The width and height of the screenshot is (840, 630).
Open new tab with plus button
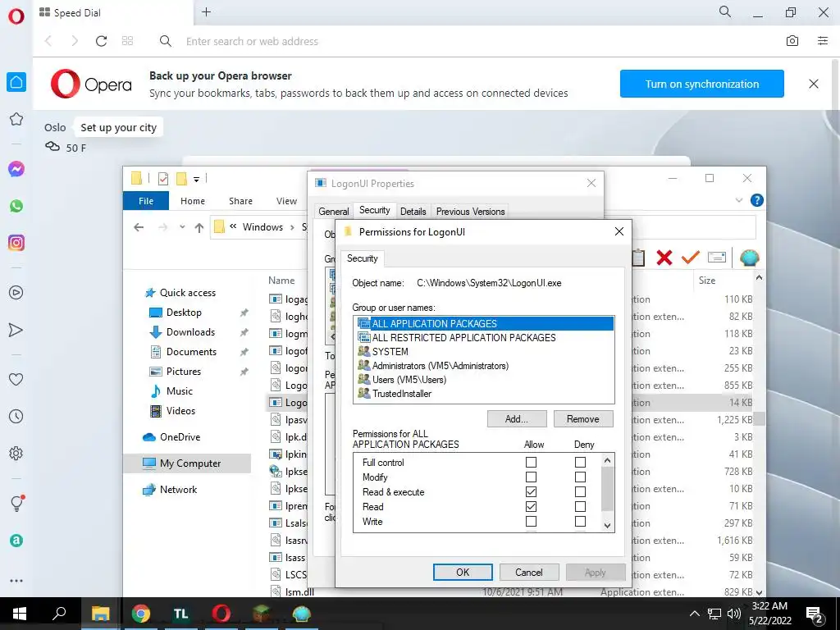pyautogui.click(x=206, y=11)
